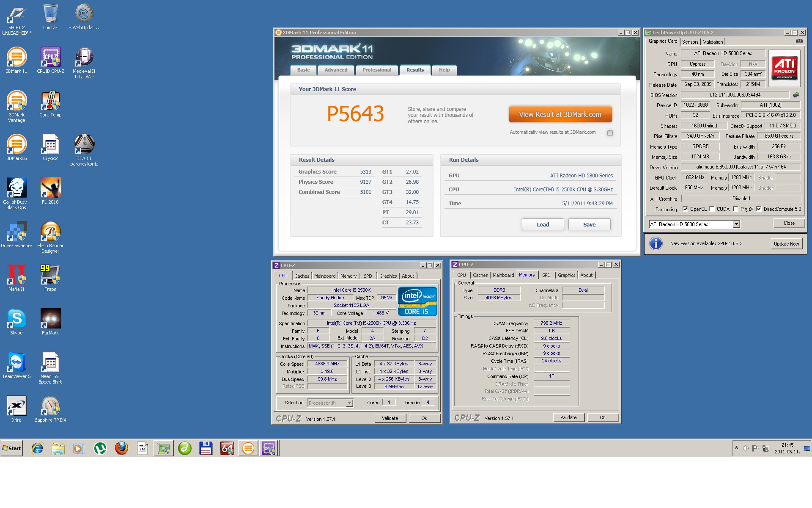Open the Need For Speed Shift shortcut
Viewport: 812px width, 508px height.
50,368
